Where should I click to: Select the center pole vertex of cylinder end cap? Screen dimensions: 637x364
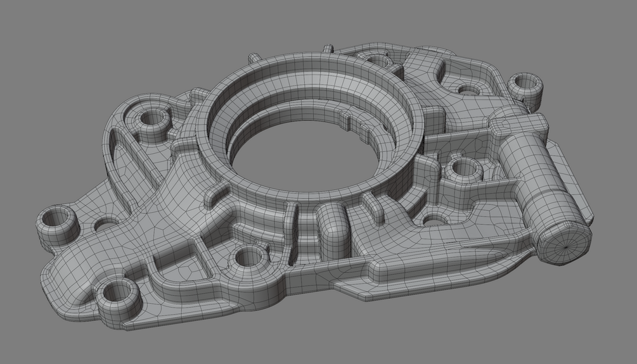566,246
